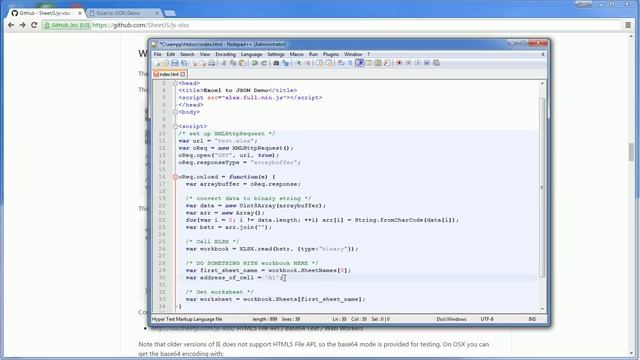Viewport: 640px width, 360px height.
Task: Click the macro Playback icon
Action: [x=418, y=63]
